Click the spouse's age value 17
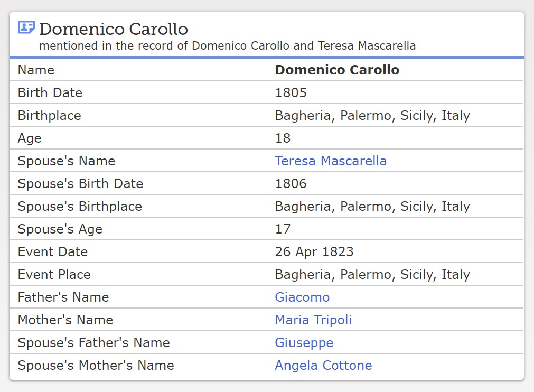 [x=283, y=229]
